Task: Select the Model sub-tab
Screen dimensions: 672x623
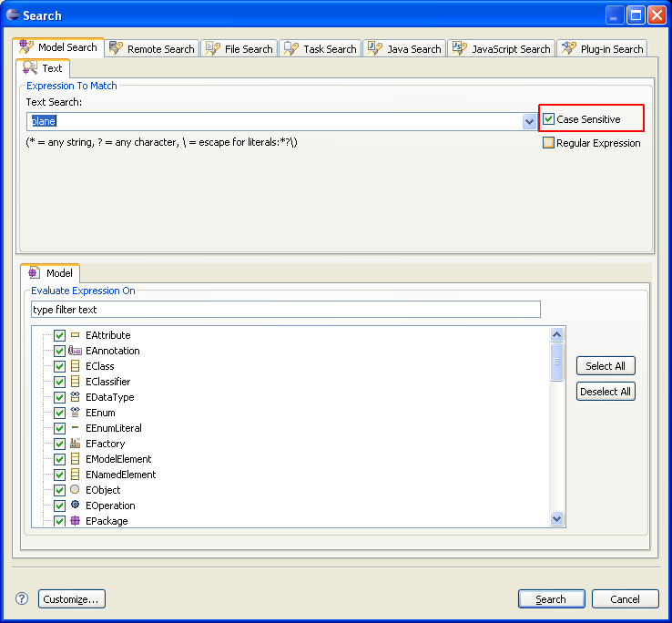Action: tap(50, 273)
